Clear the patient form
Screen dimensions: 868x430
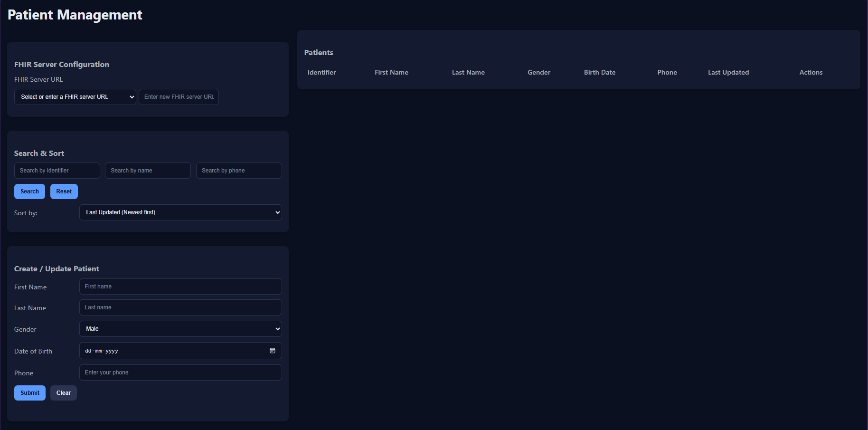pos(63,392)
